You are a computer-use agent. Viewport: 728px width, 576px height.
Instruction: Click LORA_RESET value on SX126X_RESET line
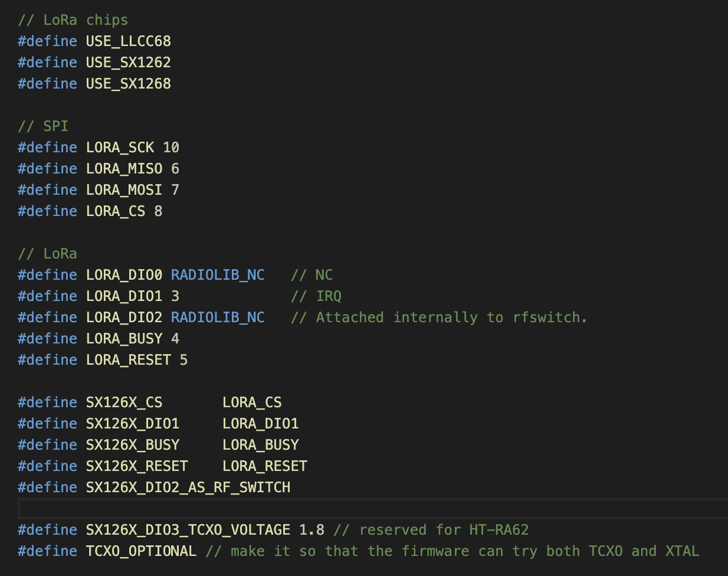click(264, 466)
